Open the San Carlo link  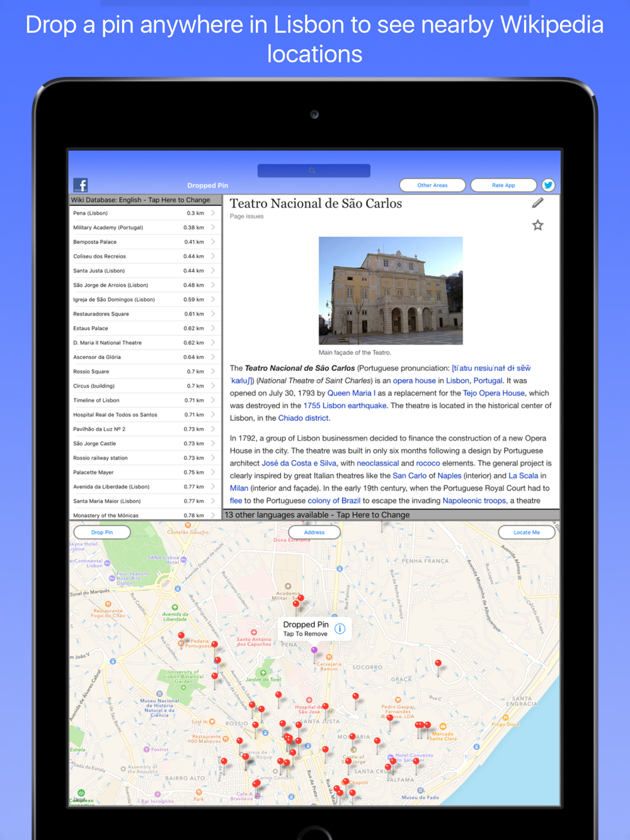409,475
